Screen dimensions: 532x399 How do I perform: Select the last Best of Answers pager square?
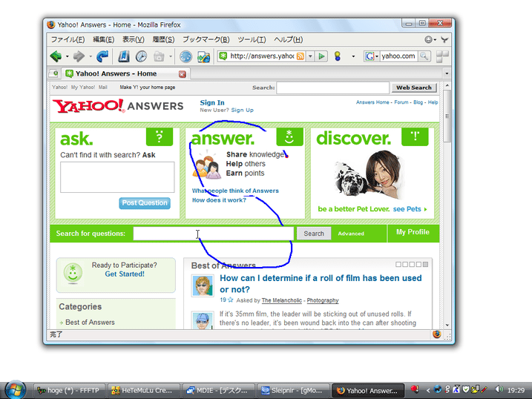[425, 265]
